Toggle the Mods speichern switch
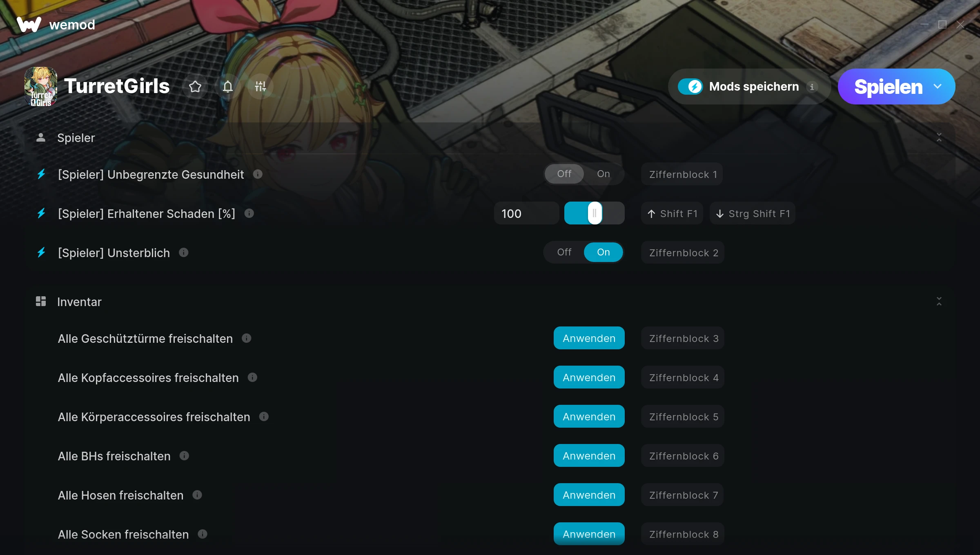The image size is (980, 555). tap(690, 87)
